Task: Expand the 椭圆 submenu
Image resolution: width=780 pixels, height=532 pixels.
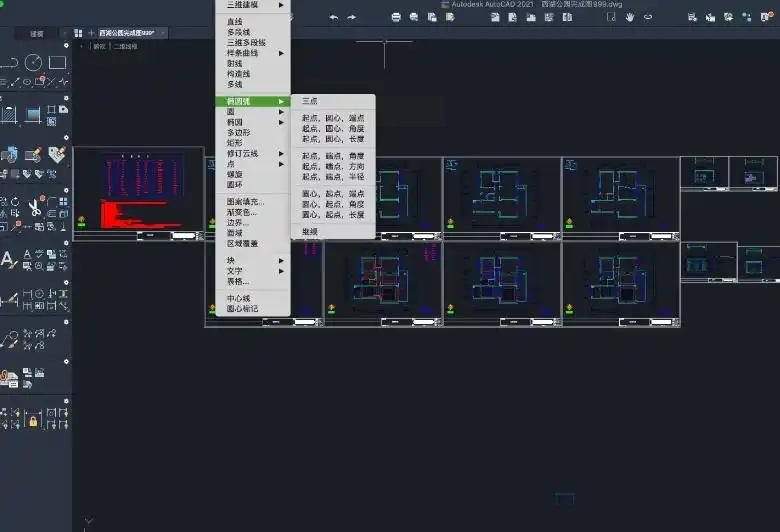Action: click(253, 122)
